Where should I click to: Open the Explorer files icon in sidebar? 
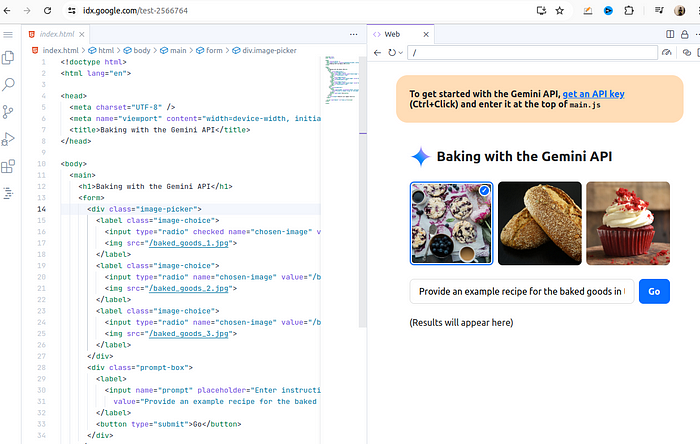click(8, 58)
